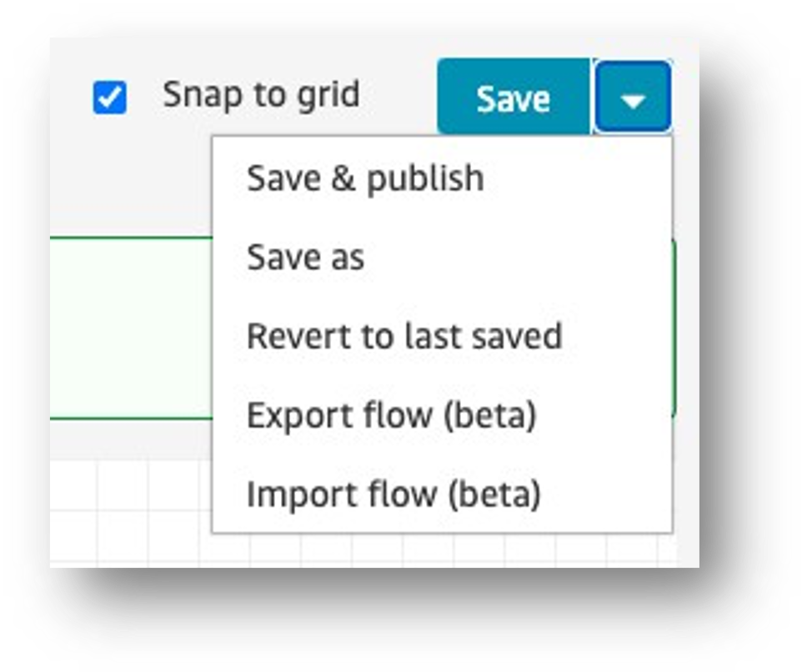This screenshot has width=802, height=672.
Task: Collapse the Save options dropdown arrow
Action: [x=633, y=98]
